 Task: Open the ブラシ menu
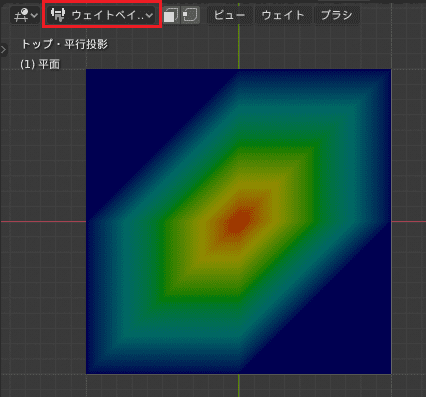point(336,15)
